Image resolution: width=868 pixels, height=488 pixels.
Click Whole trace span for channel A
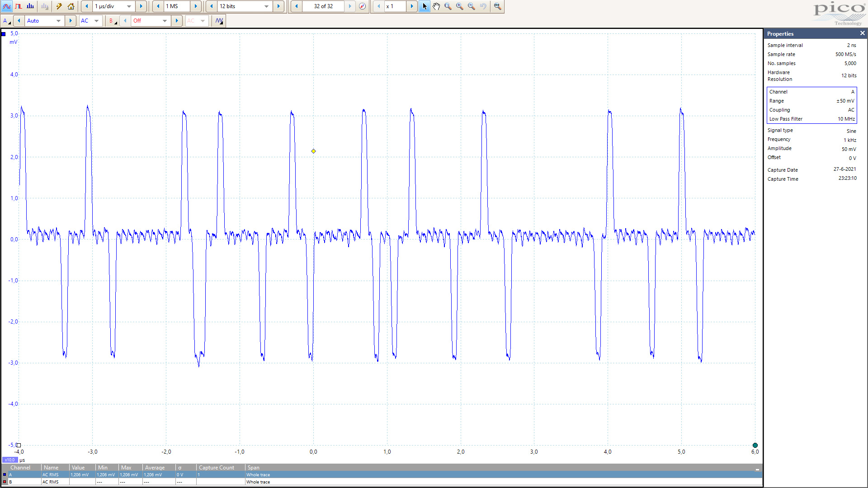tap(258, 475)
